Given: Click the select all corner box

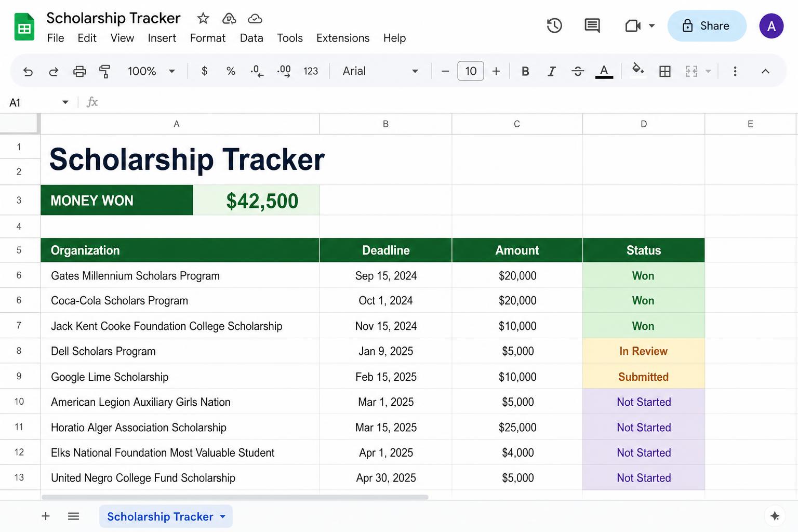Looking at the screenshot, I should click(20, 124).
